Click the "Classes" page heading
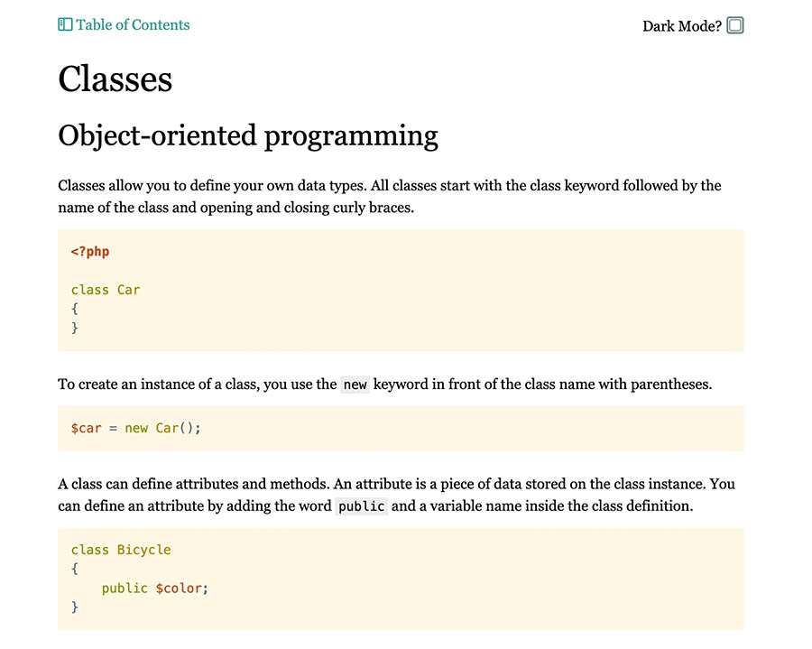 [x=115, y=79]
